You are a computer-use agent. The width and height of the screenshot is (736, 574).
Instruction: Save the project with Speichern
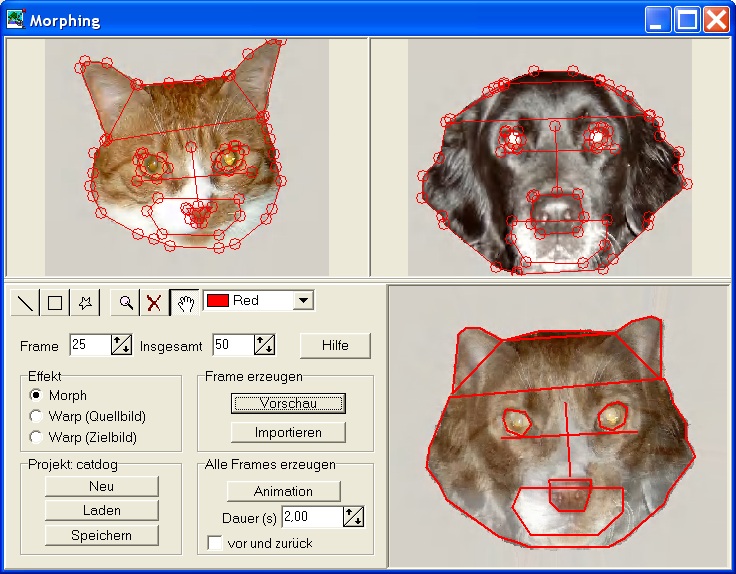click(x=102, y=535)
